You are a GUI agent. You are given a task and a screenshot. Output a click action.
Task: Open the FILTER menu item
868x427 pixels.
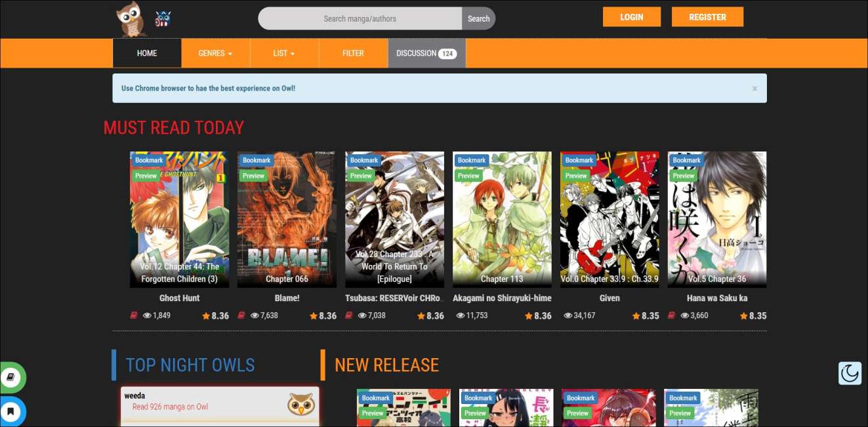(353, 53)
